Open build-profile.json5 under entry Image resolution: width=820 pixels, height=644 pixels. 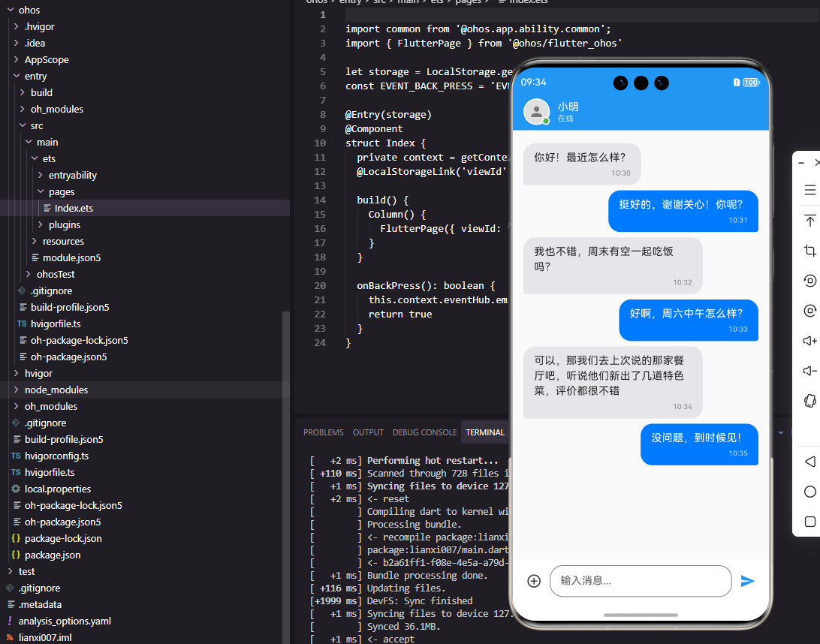(x=144, y=308)
